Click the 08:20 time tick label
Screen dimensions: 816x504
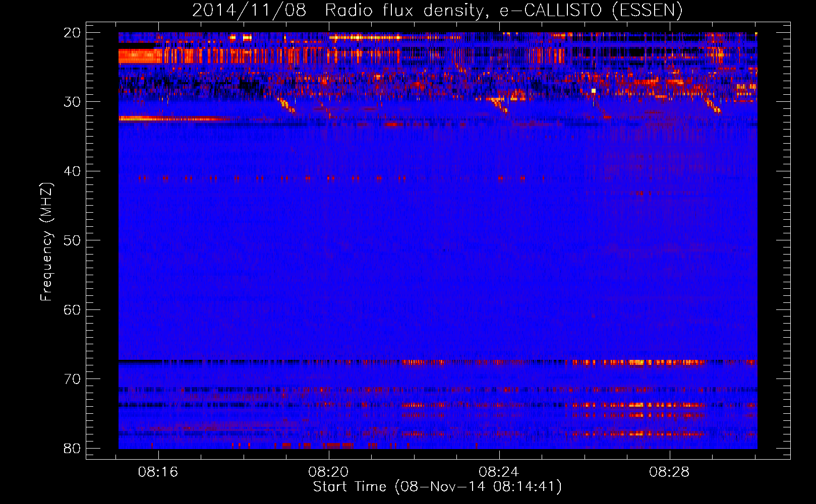tap(328, 472)
